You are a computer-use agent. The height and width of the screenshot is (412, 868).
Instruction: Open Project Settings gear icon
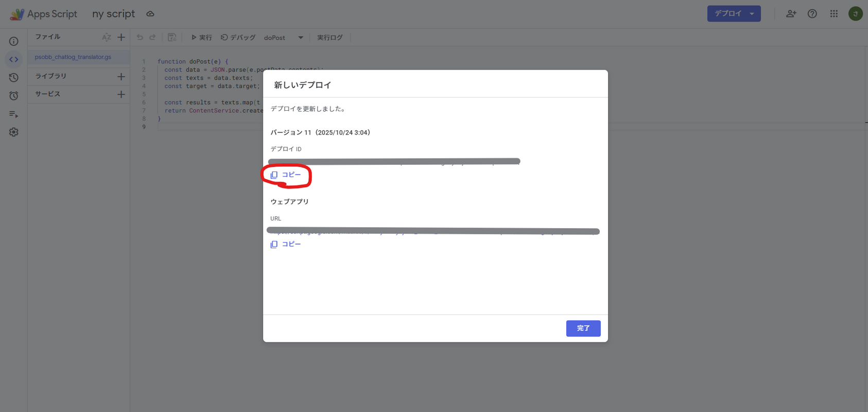(14, 132)
